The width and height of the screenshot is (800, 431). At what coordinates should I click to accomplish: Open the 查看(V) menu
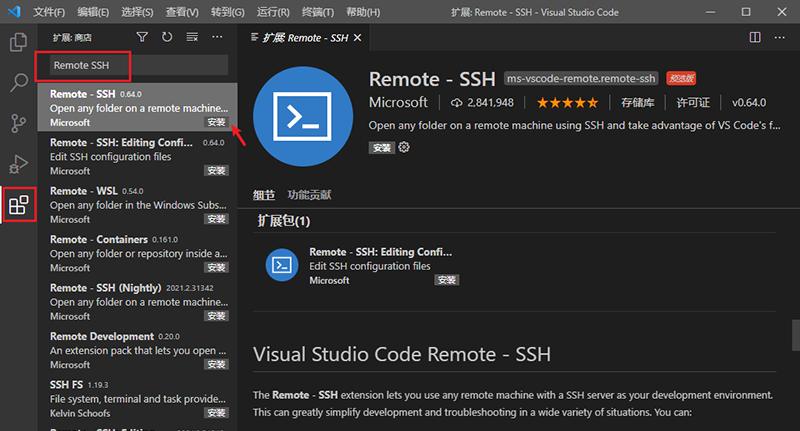click(182, 12)
